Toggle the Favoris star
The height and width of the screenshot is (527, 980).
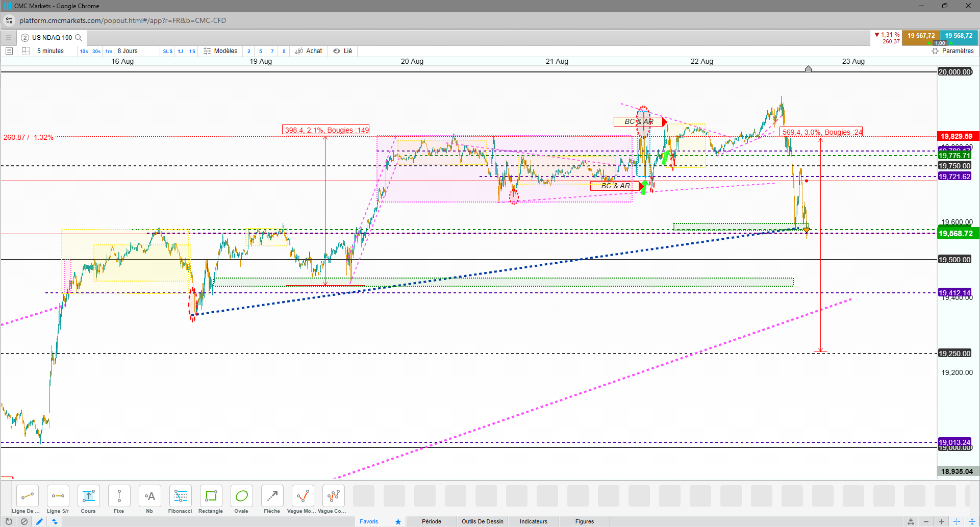coord(398,521)
